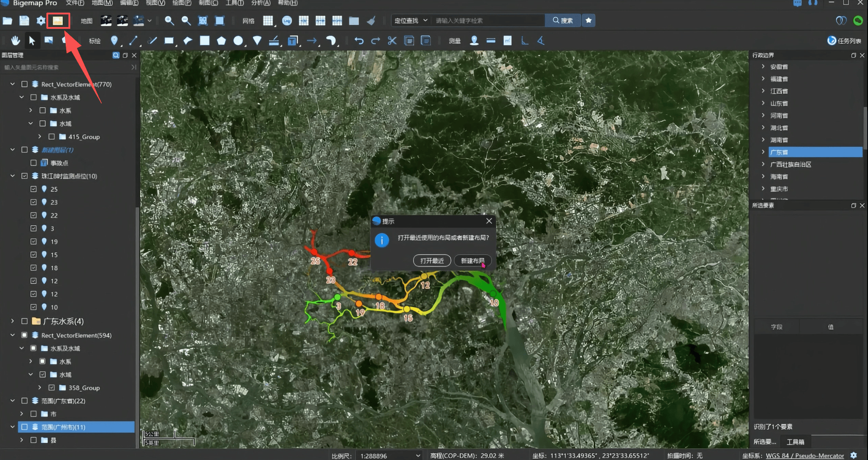Image resolution: width=868 pixels, height=460 pixels.
Task: Expand the 415_Group node
Action: pos(40,137)
